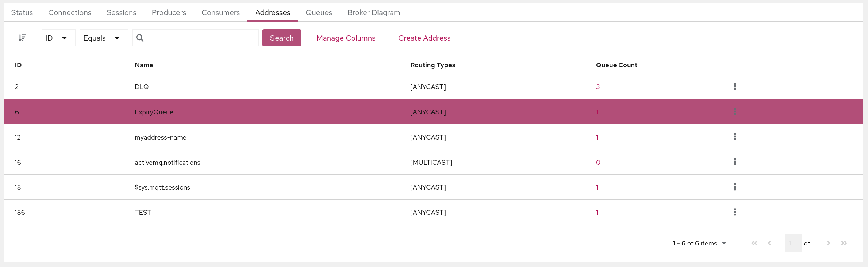868x267 pixels.
Task: Open kebab menu for TEST address
Action: point(735,212)
